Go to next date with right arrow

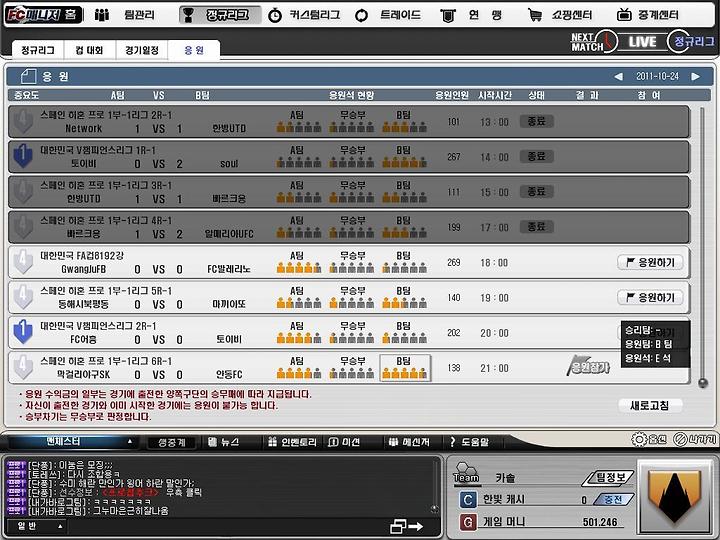(x=696, y=77)
